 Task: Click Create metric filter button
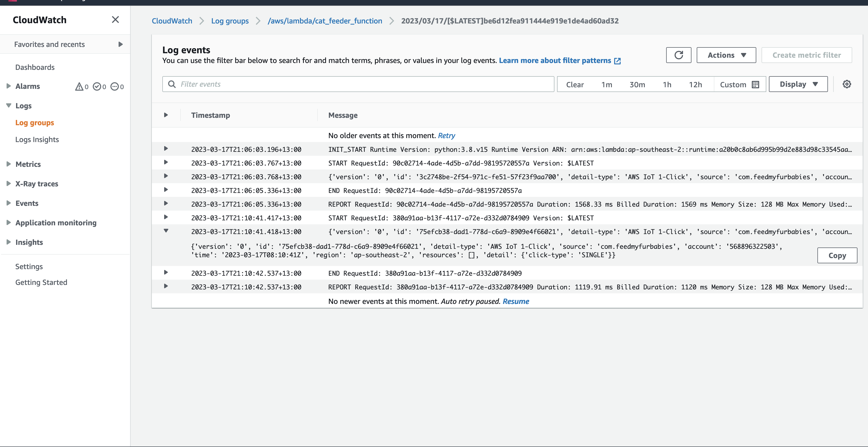coord(807,55)
